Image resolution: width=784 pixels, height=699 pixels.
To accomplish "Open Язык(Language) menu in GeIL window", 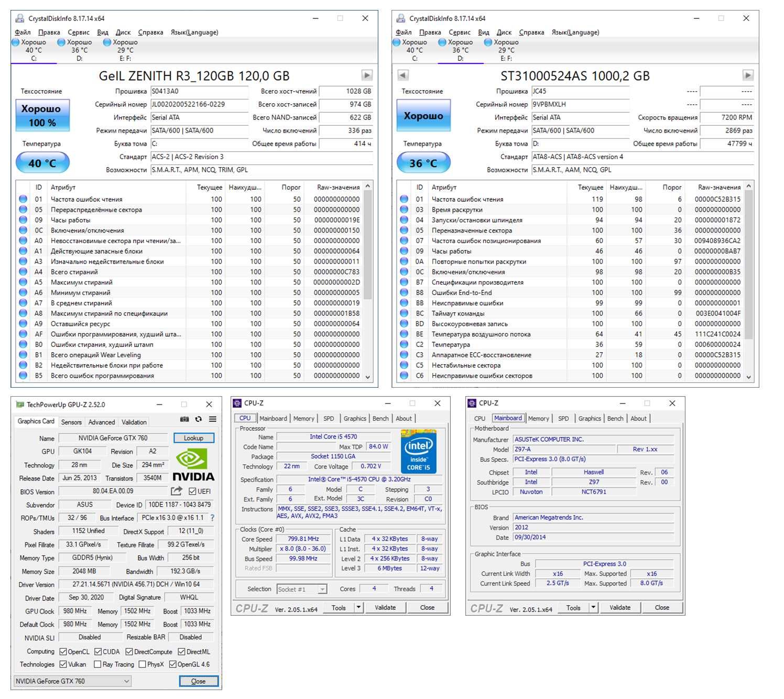I will [x=194, y=32].
